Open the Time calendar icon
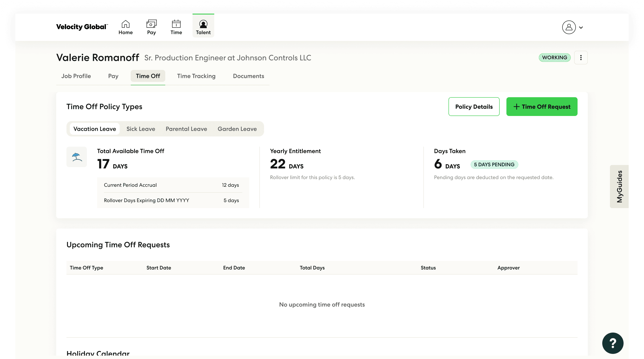This screenshot has height=359, width=644. pos(176,24)
